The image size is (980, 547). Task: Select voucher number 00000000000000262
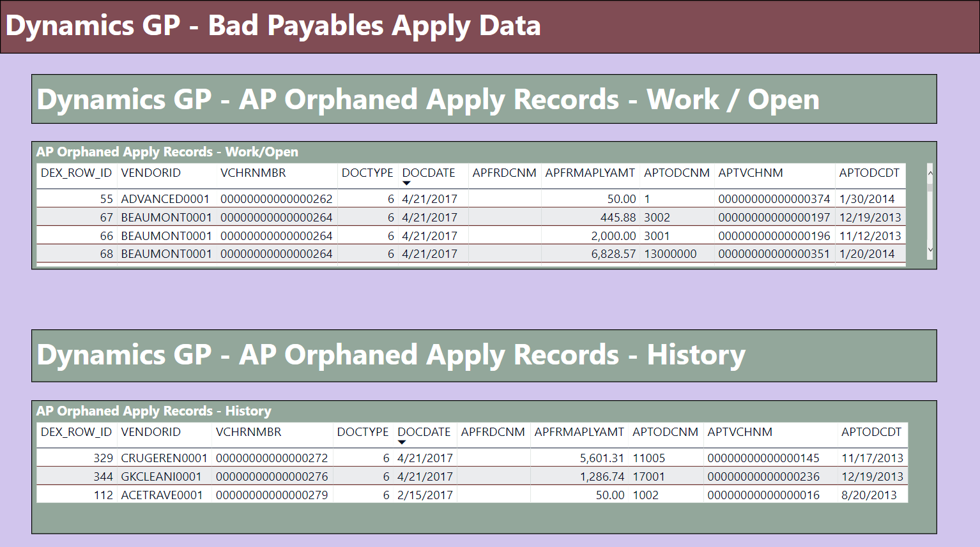[x=276, y=199]
